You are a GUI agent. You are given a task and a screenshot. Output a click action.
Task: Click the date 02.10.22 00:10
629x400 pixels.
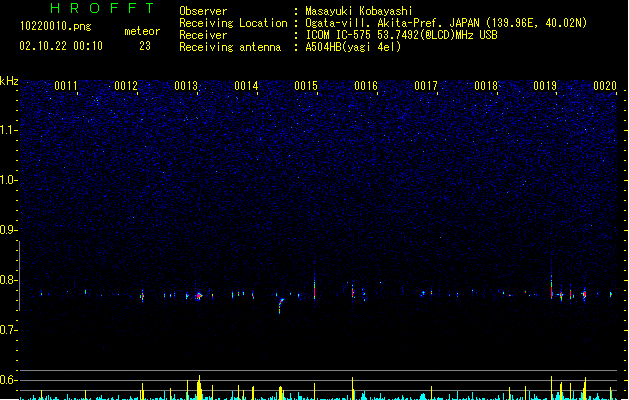point(61,46)
